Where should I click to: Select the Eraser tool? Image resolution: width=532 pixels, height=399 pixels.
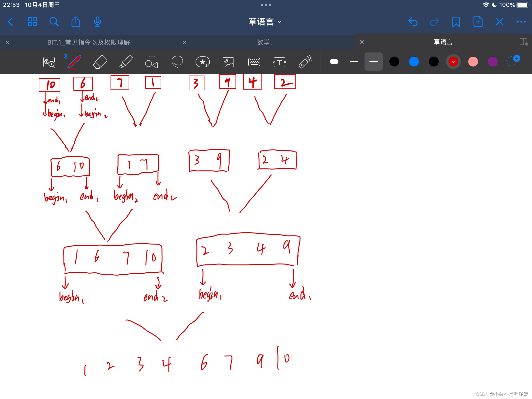click(x=100, y=62)
